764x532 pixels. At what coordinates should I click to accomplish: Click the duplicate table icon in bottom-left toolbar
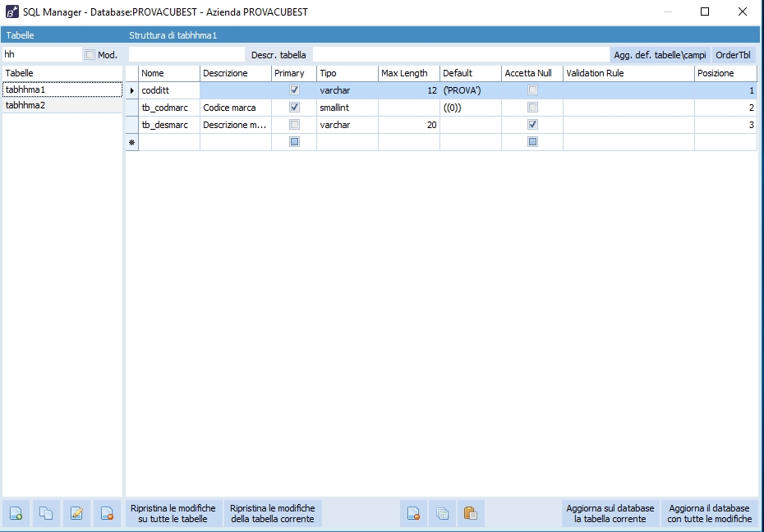pyautogui.click(x=47, y=513)
